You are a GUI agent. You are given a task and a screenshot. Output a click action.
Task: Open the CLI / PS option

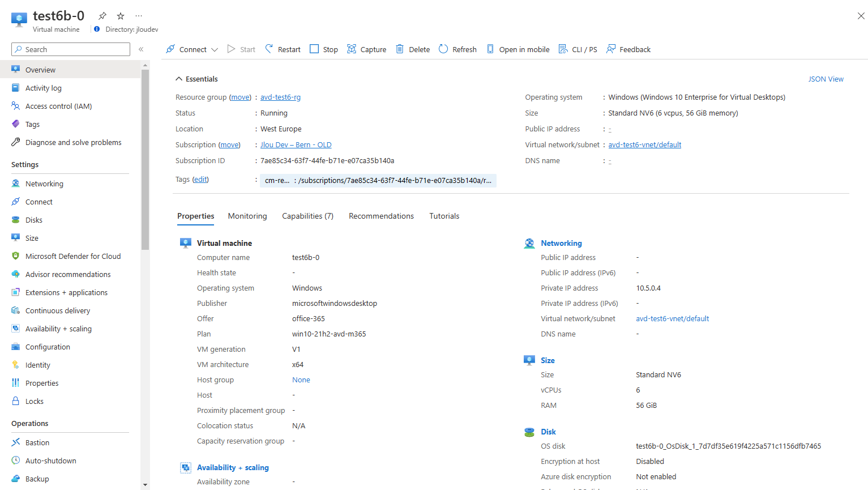[x=578, y=49]
